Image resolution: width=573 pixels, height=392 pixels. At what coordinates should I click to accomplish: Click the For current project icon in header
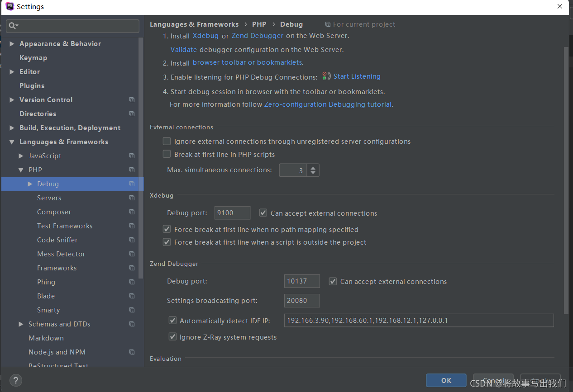pyautogui.click(x=328, y=24)
